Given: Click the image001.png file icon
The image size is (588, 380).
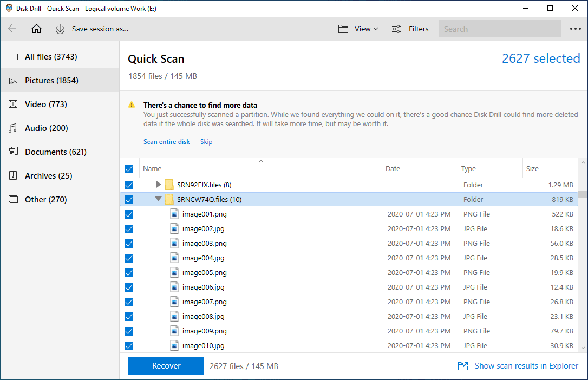Looking at the screenshot, I should 174,214.
